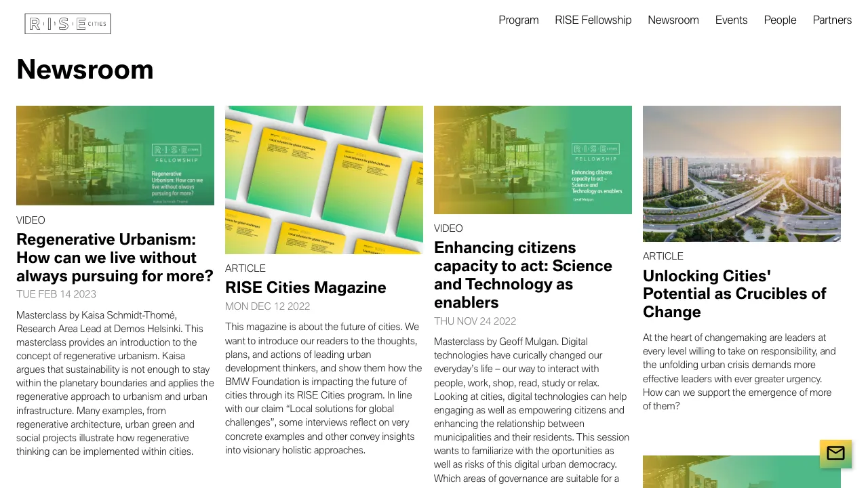The width and height of the screenshot is (868, 488).
Task: Open the Events page
Action: point(731,20)
